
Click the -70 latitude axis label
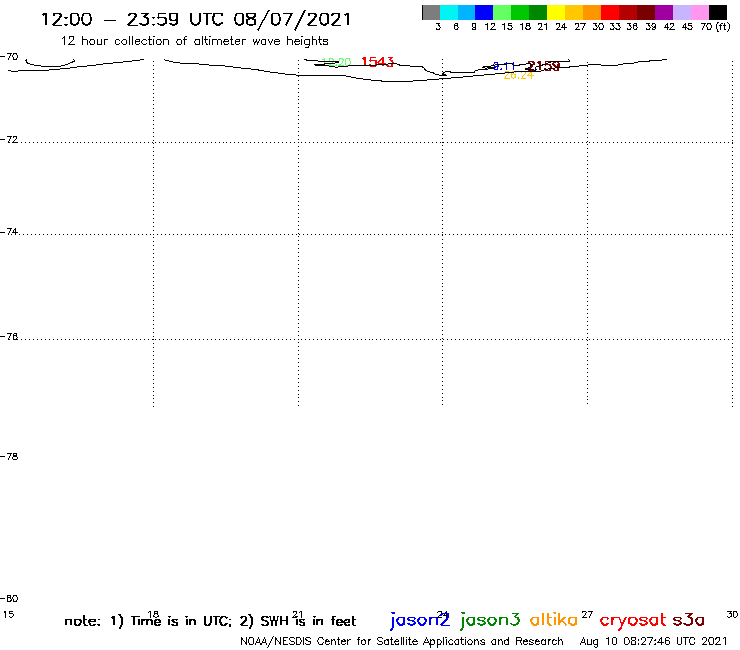[x=9, y=57]
